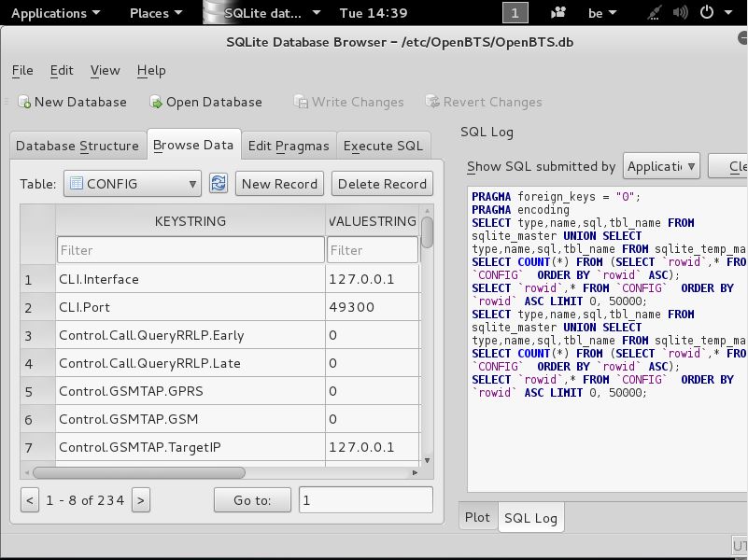This screenshot has height=560, width=748.
Task: Select the SQL Log bottom tab
Action: click(x=530, y=517)
